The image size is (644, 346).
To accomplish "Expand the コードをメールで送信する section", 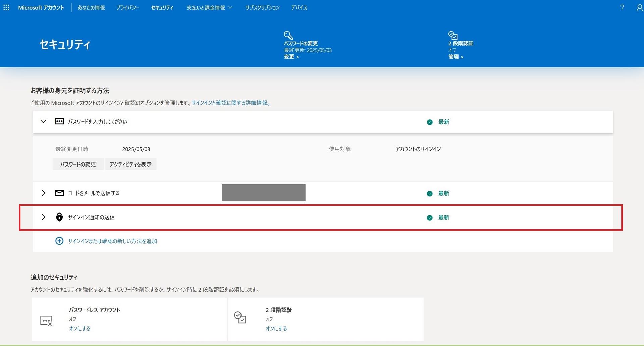I will (x=43, y=193).
